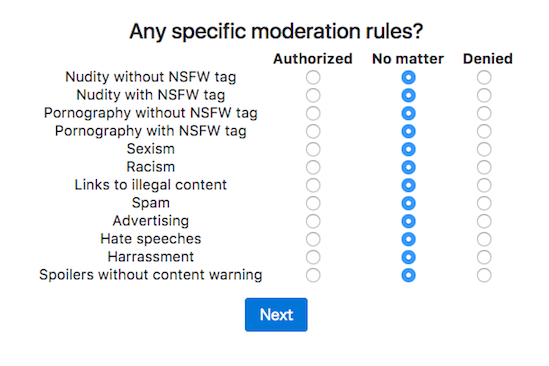Choose Denied for Harrassment
549x366 pixels.
[x=484, y=257]
